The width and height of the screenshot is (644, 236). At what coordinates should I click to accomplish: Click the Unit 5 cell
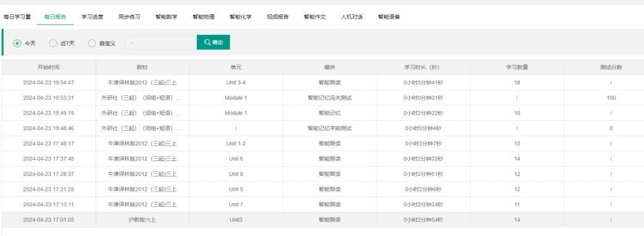click(x=236, y=189)
